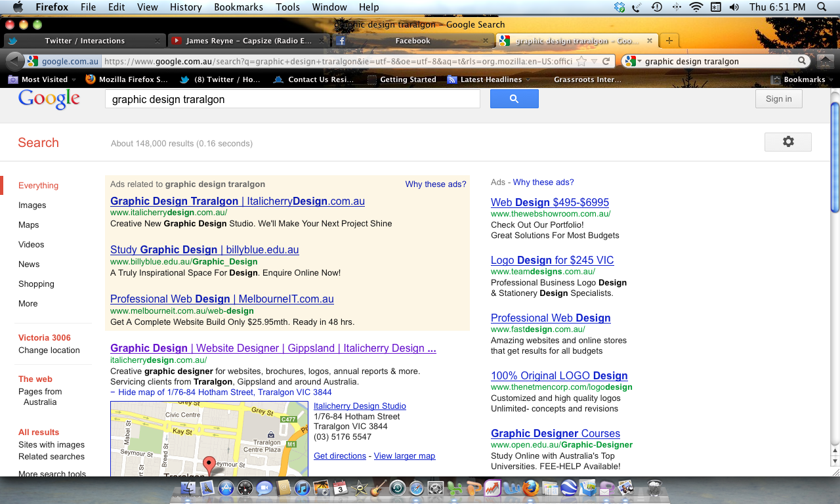Select Images in left sidebar

pyautogui.click(x=32, y=205)
